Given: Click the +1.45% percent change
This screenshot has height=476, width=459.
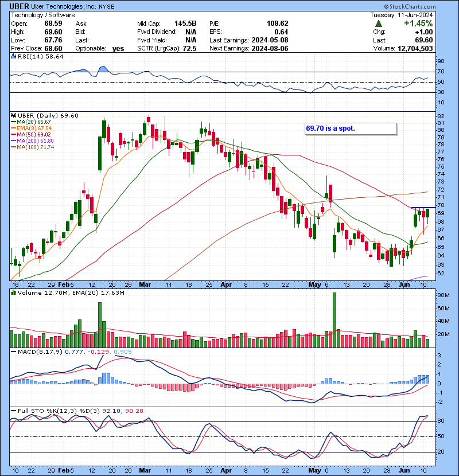Looking at the screenshot, I should tap(418, 24).
